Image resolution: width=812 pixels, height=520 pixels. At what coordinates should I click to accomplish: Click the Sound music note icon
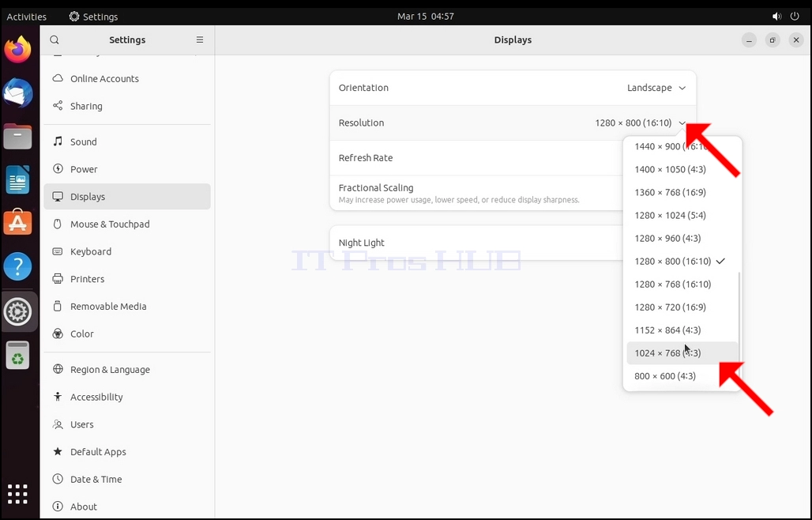pyautogui.click(x=58, y=141)
